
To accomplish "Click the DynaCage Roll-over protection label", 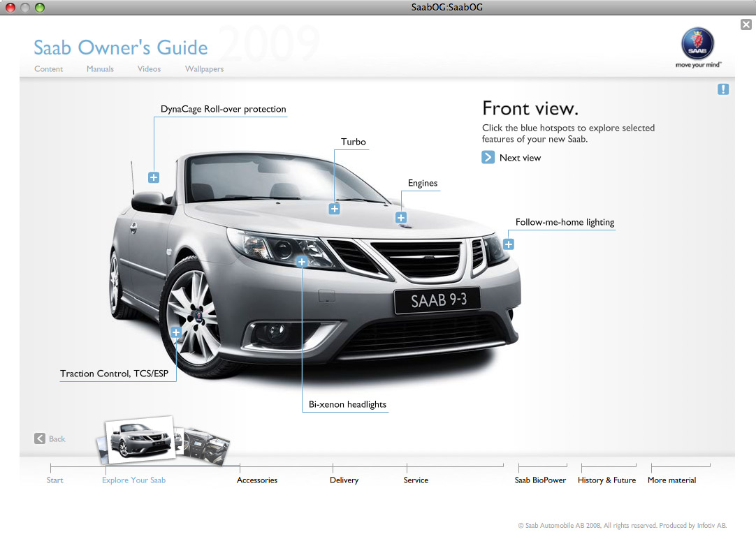I will (x=223, y=110).
